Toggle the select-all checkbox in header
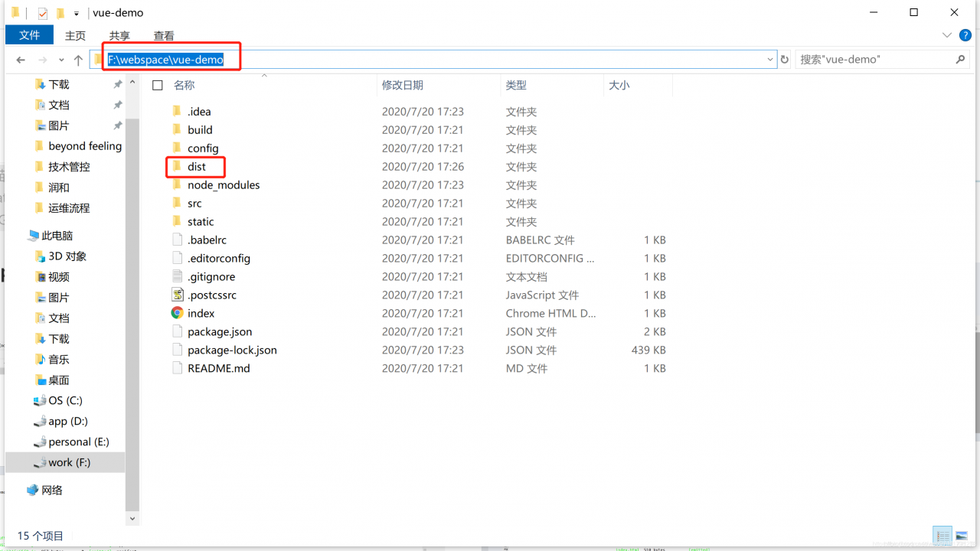Screen dimensions: 980x551 coord(157,85)
